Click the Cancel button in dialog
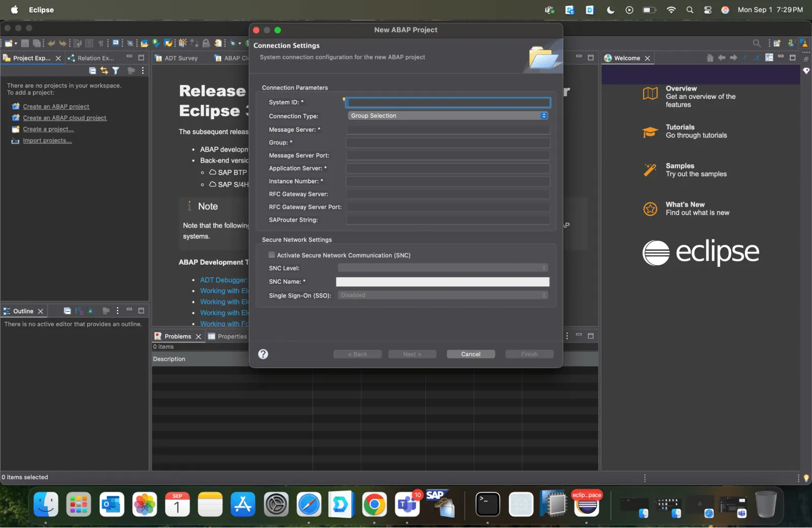This screenshot has height=528, width=812. pos(470,354)
